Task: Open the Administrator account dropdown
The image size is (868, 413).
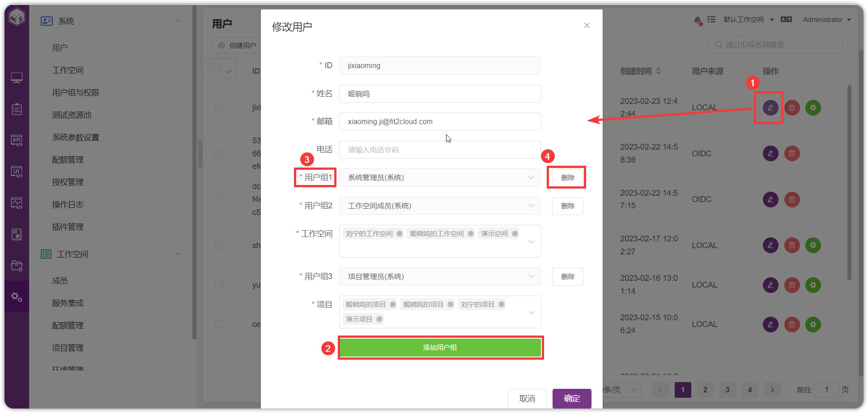Action: tap(827, 20)
